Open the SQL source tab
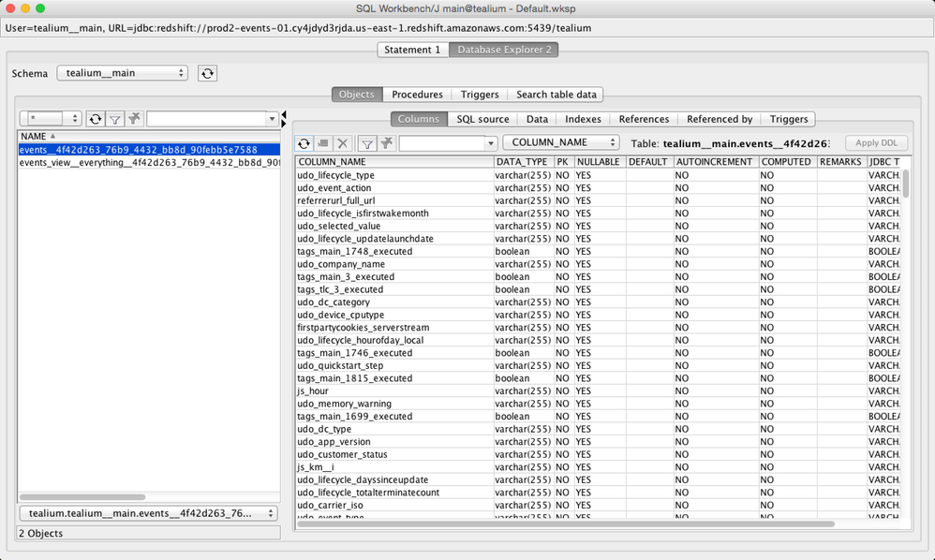935x560 pixels. point(482,119)
